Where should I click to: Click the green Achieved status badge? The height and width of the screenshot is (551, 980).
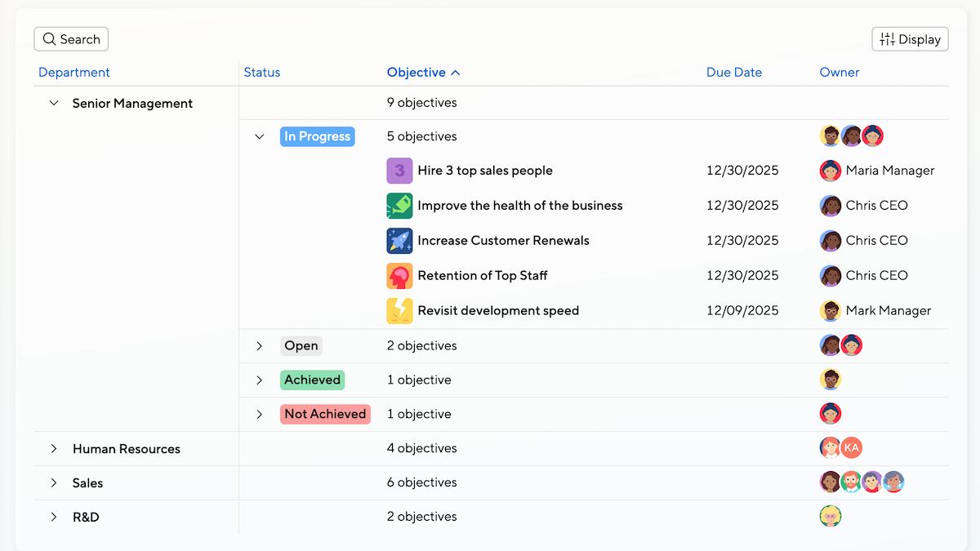click(312, 380)
